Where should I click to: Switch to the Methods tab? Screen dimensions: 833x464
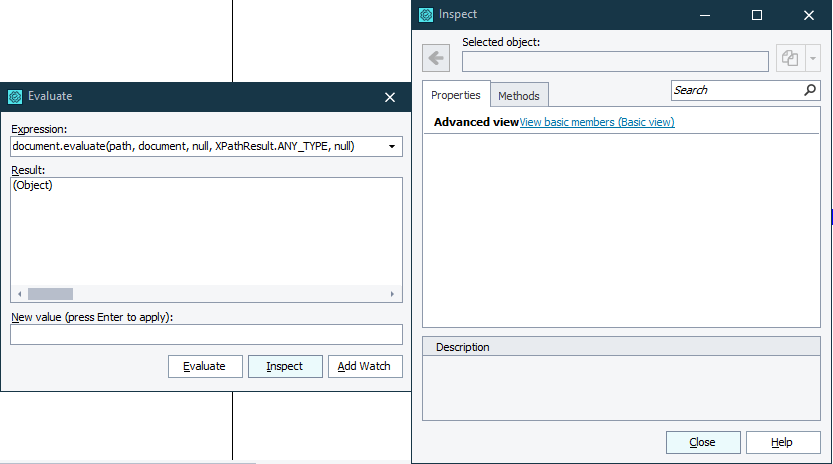(x=519, y=96)
